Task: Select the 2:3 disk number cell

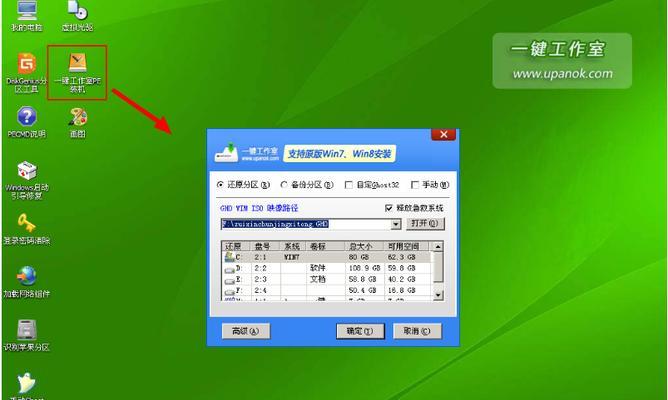Action: [x=260, y=279]
